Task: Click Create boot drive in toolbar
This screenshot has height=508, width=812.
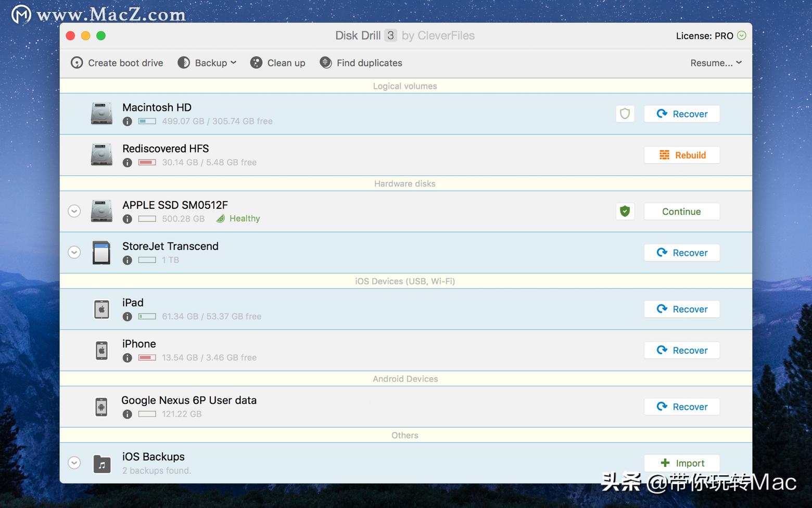Action: click(117, 63)
